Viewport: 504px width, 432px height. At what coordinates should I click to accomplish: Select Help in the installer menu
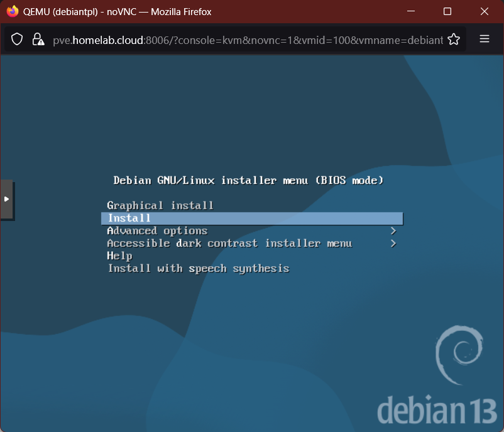pyautogui.click(x=119, y=256)
